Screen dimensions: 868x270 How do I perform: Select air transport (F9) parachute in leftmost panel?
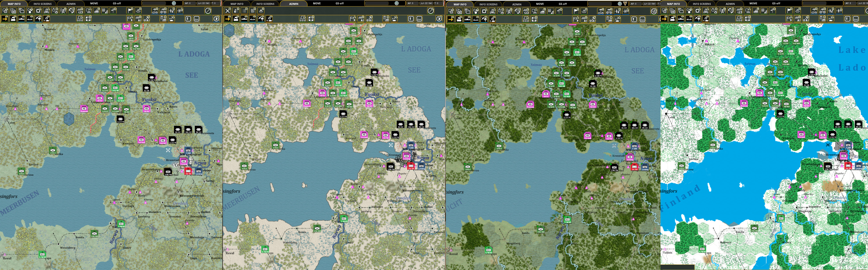click(38, 19)
